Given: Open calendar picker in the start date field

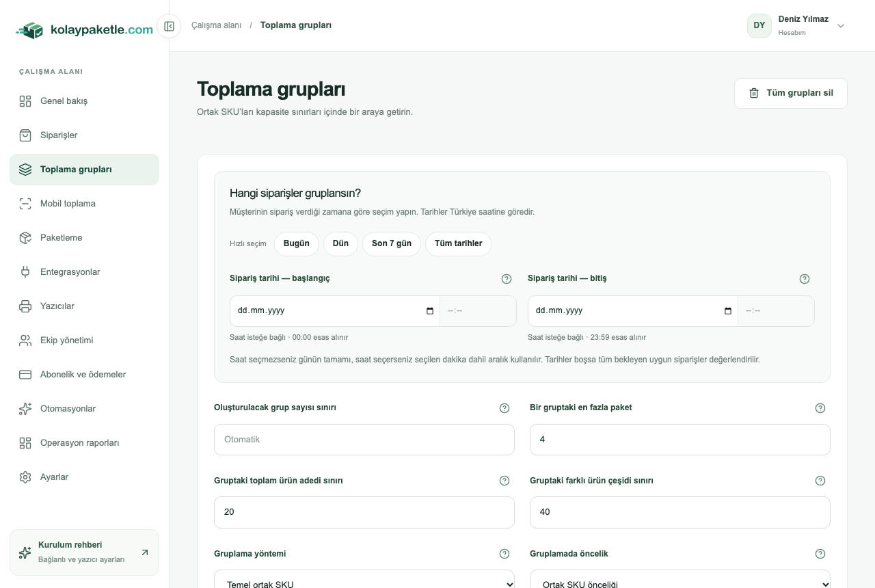Looking at the screenshot, I should 430,311.
